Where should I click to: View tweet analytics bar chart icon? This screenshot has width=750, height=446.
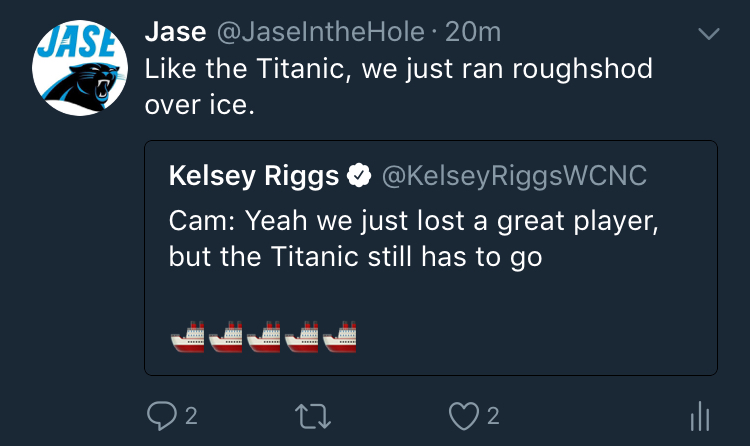(700, 416)
